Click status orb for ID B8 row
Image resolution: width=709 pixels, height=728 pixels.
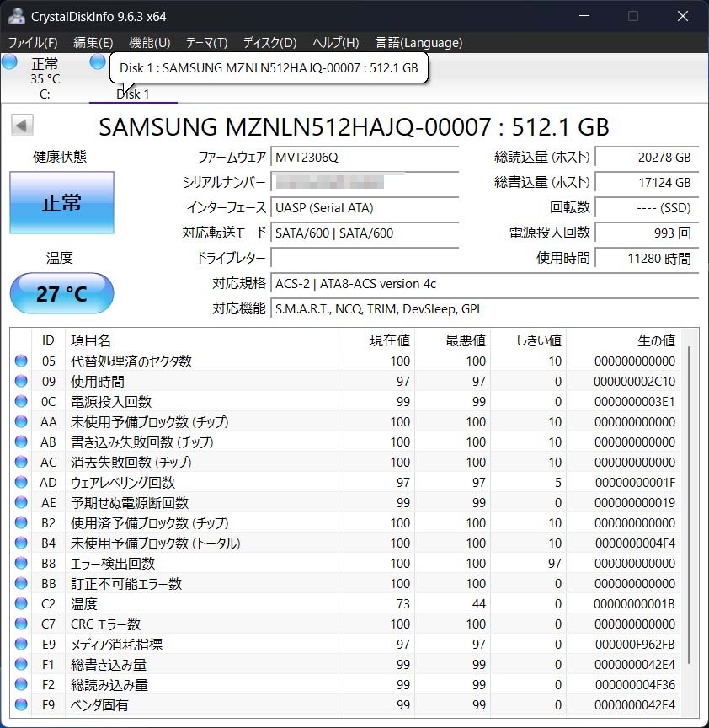coord(21,563)
